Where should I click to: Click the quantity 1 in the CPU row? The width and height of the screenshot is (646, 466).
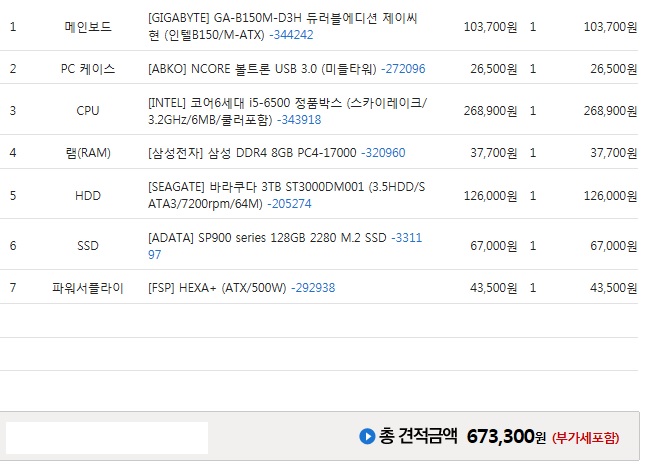click(x=533, y=111)
